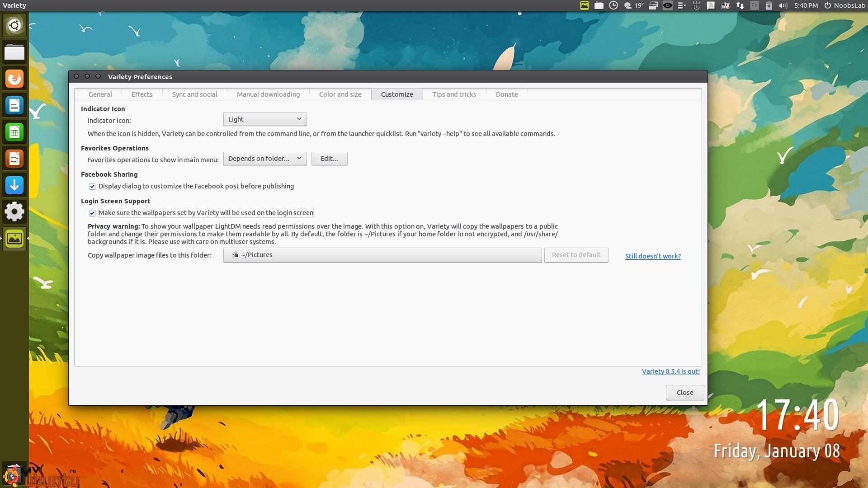The width and height of the screenshot is (868, 488).
Task: Open 'Variety 0.5.4 is out!' link
Action: 671,371
